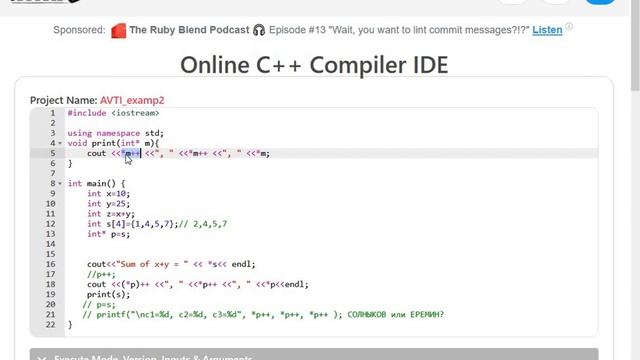Click the page vertical scrollbar
The image size is (640, 360).
point(635,45)
